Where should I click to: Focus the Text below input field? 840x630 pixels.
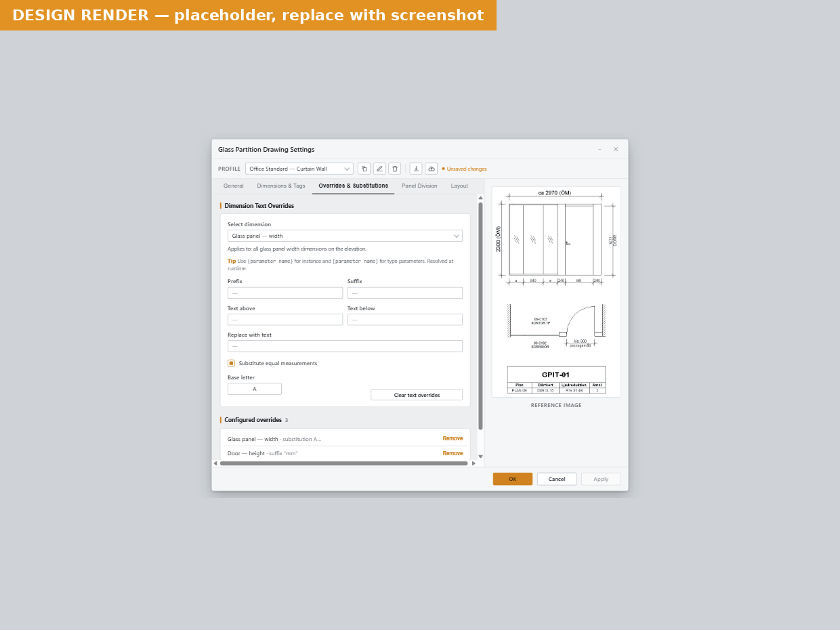(405, 320)
